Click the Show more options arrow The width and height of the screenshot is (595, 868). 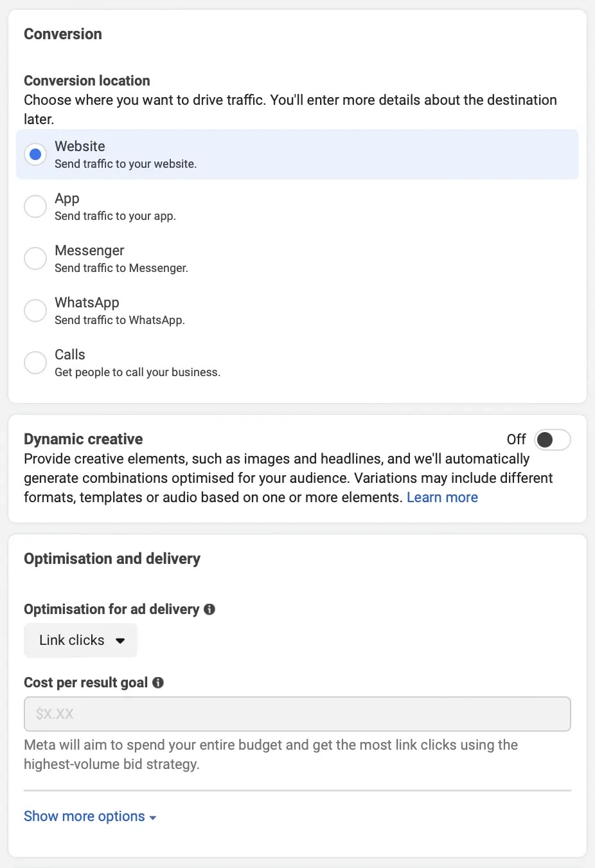tap(153, 817)
